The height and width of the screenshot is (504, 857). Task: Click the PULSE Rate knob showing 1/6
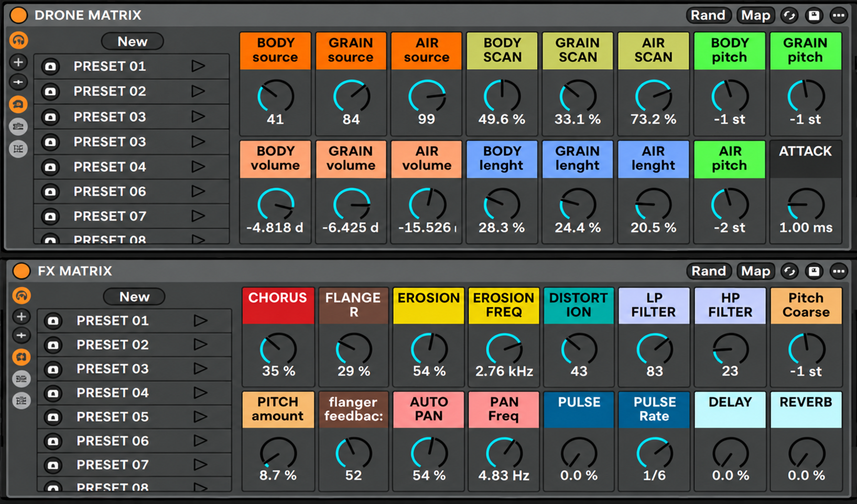tap(654, 454)
